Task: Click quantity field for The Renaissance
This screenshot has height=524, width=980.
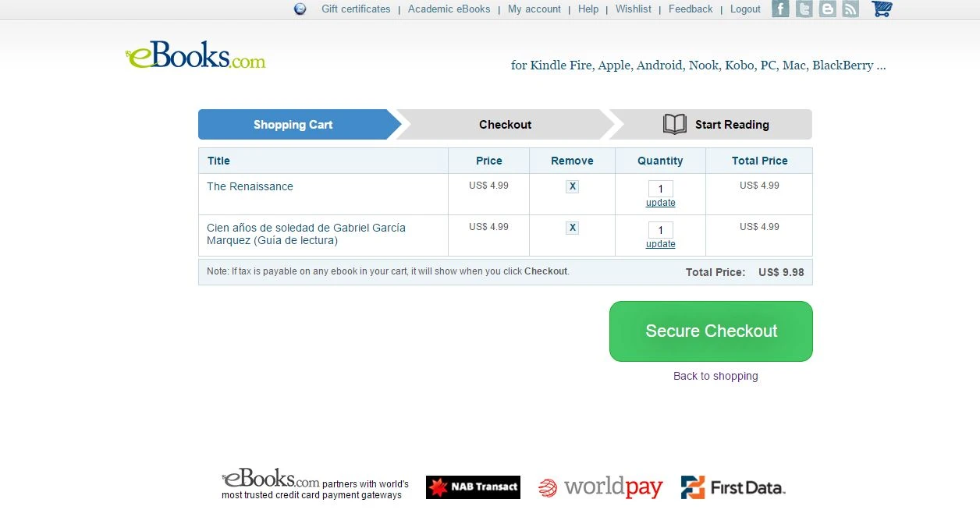Action: tap(660, 189)
